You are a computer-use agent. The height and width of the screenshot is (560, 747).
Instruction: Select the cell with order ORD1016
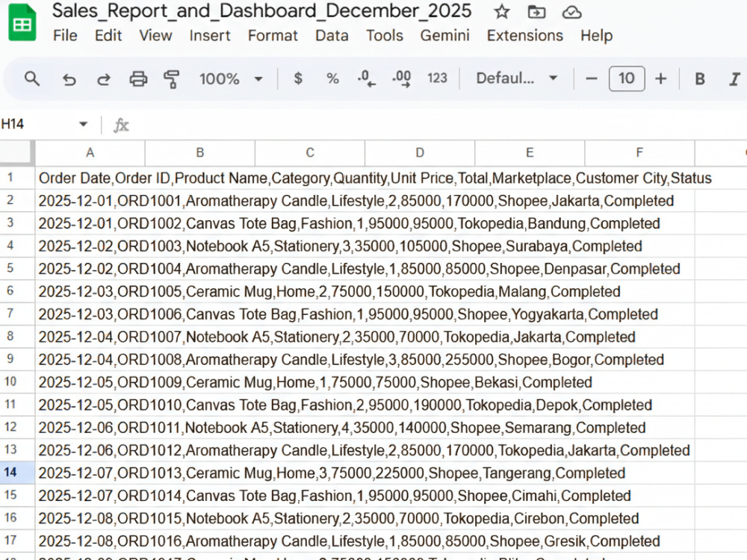[x=90, y=541]
